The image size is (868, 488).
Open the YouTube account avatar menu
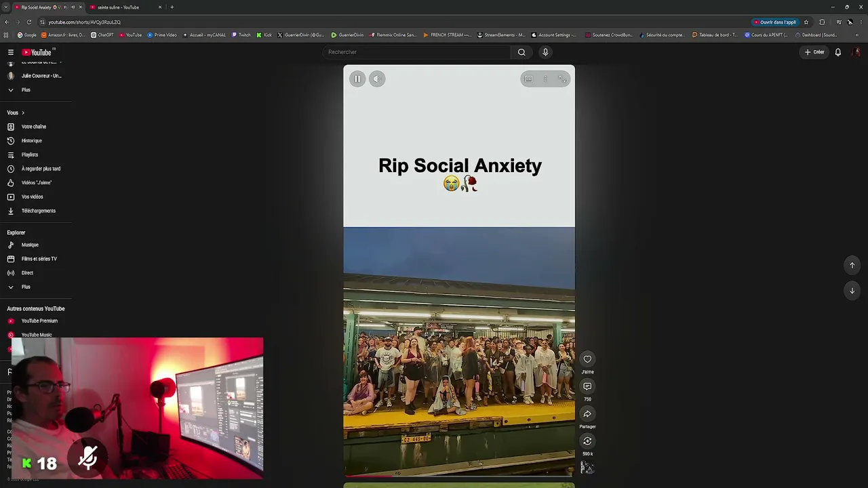[856, 52]
